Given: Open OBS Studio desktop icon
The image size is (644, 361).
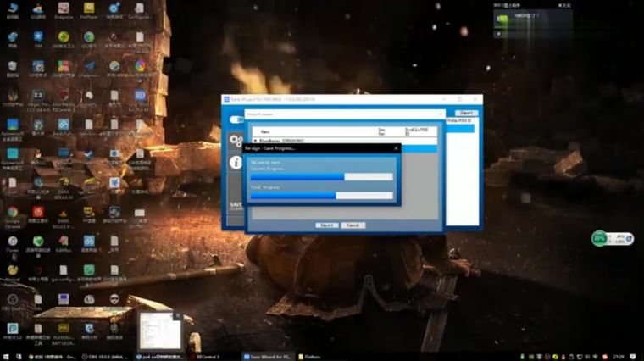Looking at the screenshot, I should coord(13,303).
